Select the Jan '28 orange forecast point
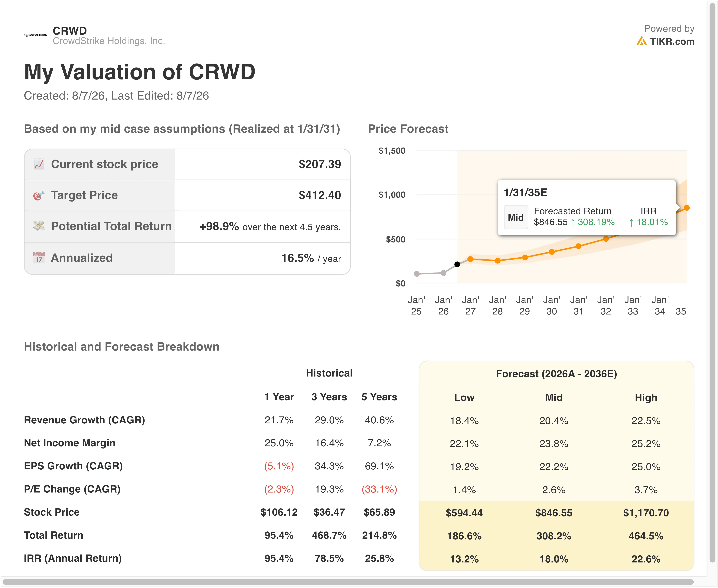The width and height of the screenshot is (718, 588). coord(498,261)
